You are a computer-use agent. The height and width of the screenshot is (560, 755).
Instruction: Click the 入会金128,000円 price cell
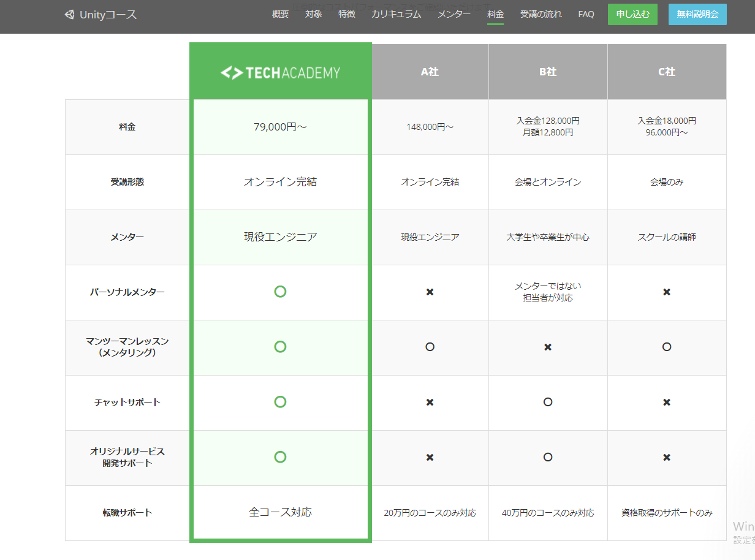pyautogui.click(x=548, y=127)
